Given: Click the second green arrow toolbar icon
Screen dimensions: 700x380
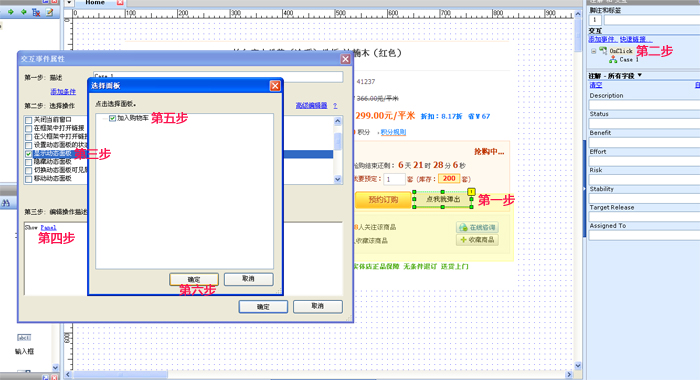Looking at the screenshot, I should click(23, 13).
